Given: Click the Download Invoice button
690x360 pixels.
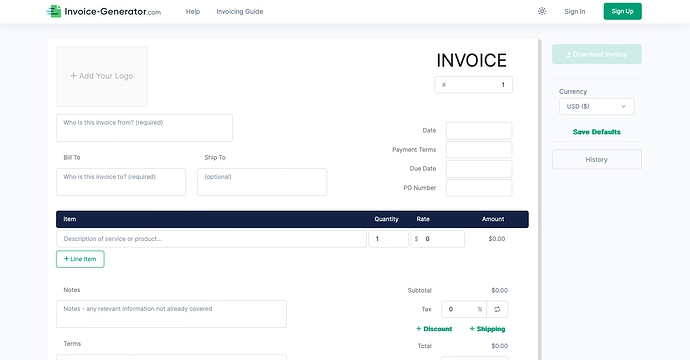Looking at the screenshot, I should tap(597, 54).
